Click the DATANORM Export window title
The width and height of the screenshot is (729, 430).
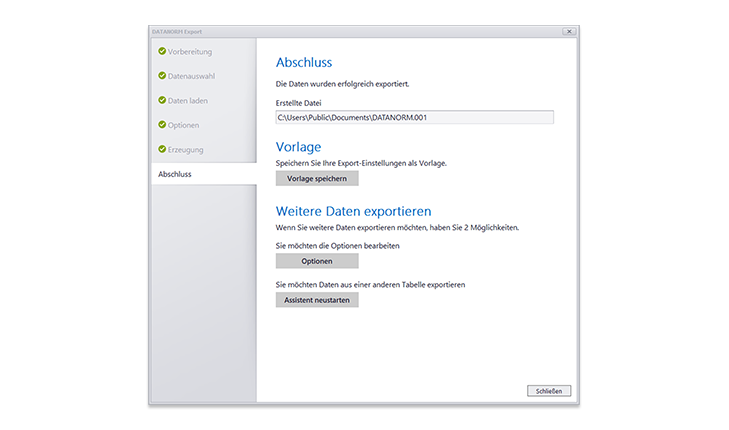(177, 32)
